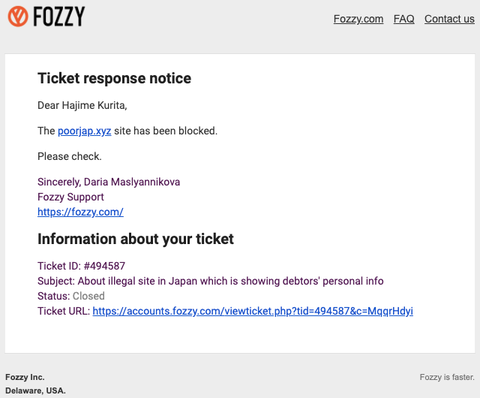Click the Information about your ticket heading
480x398 pixels.
136,239
